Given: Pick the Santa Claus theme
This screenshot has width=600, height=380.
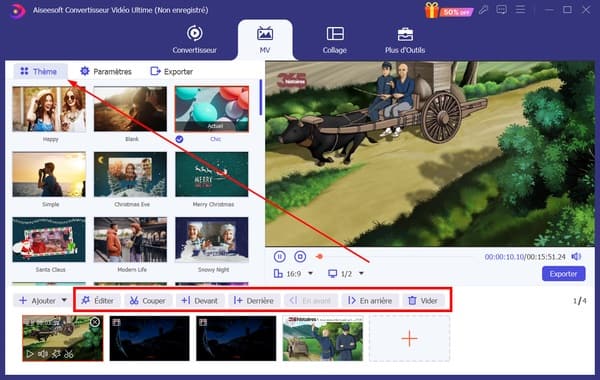Looking at the screenshot, I should click(x=49, y=240).
